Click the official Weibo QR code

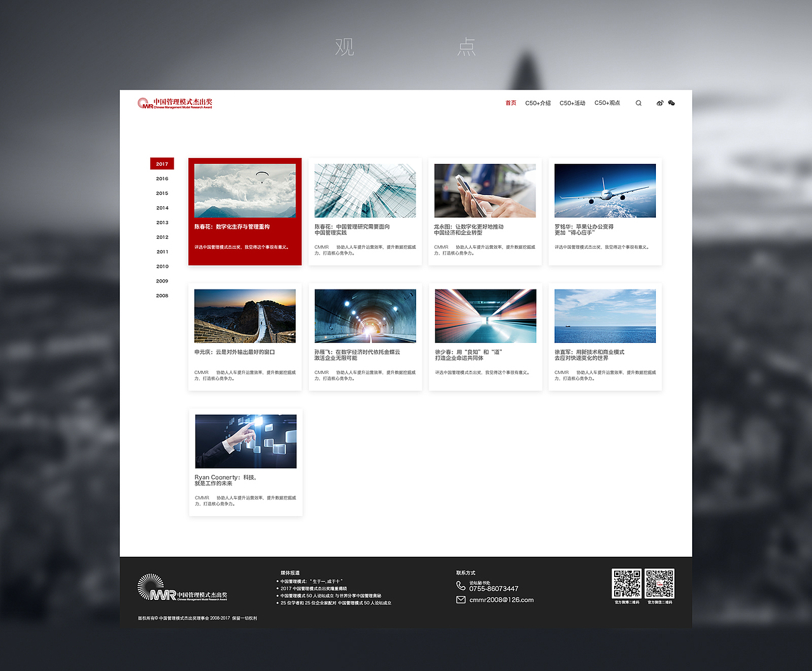(627, 583)
